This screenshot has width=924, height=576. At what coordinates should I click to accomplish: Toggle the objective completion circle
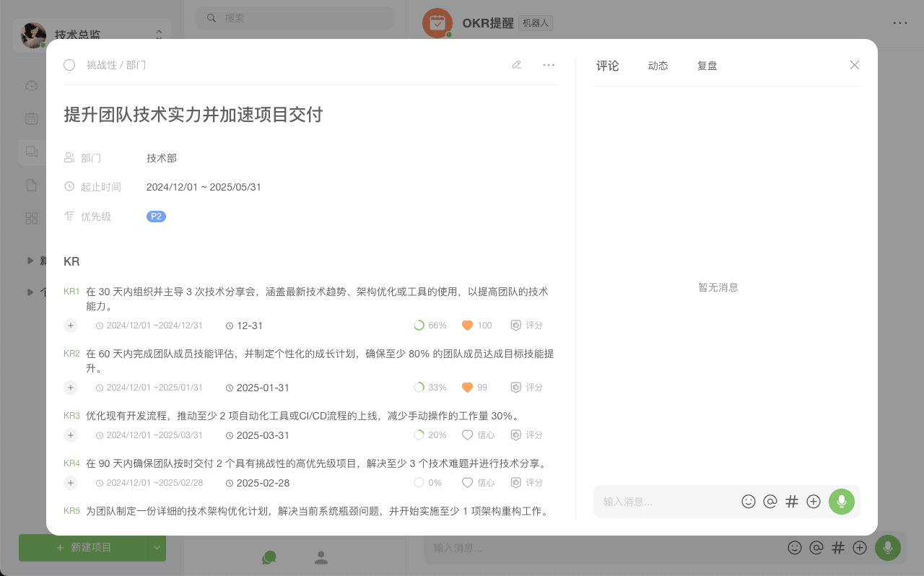(69, 65)
